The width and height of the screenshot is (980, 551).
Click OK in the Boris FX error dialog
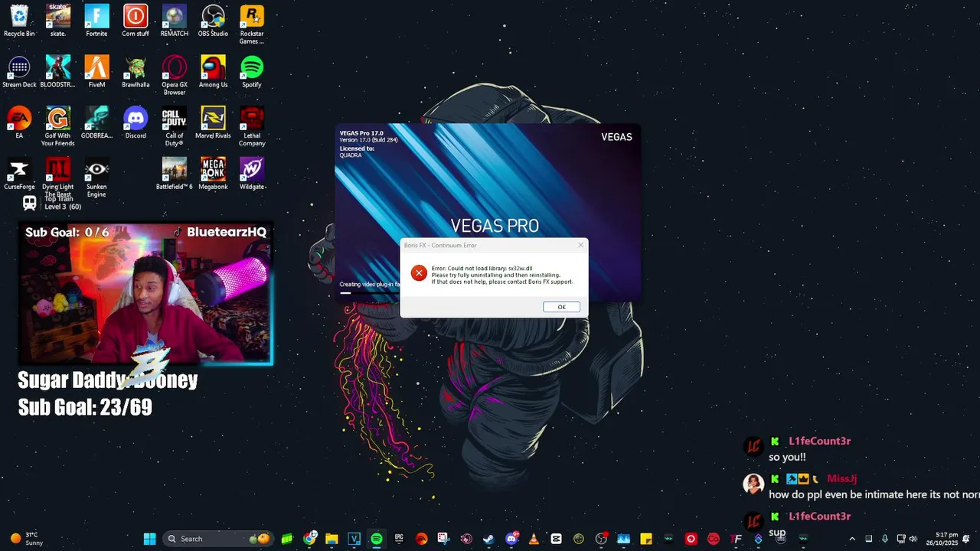[x=561, y=307]
